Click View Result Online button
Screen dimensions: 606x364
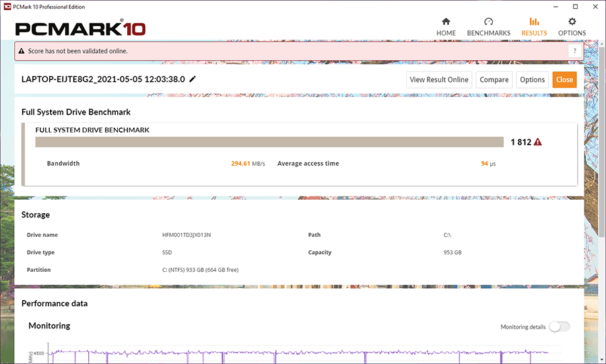click(x=439, y=79)
